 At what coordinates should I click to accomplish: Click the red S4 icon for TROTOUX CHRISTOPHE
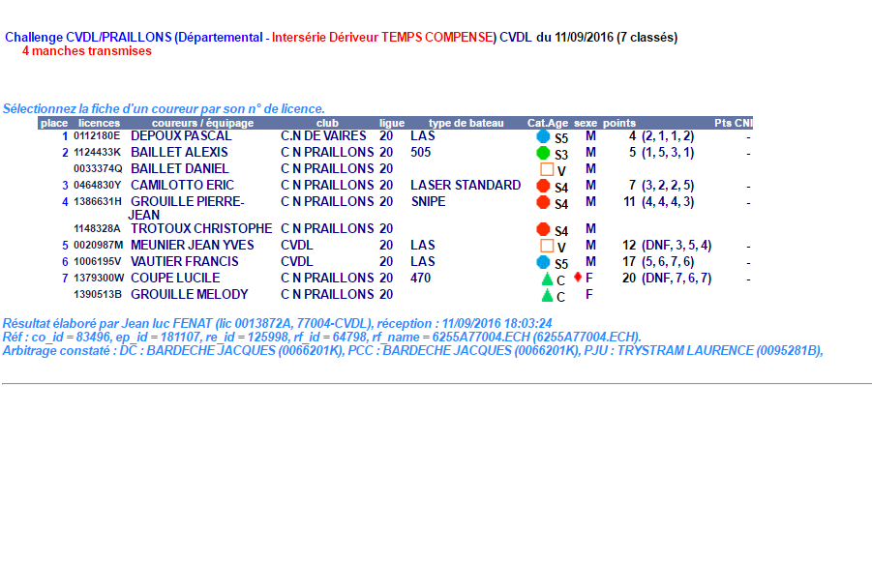click(543, 229)
